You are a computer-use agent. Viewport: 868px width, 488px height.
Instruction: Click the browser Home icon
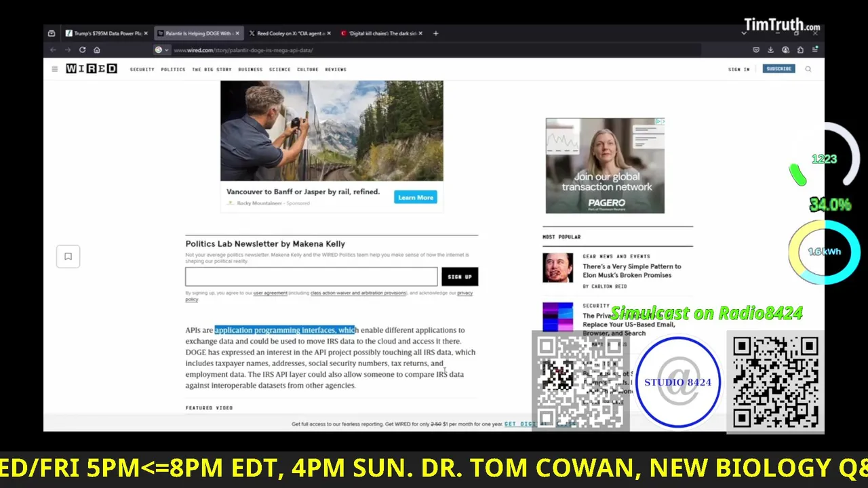97,50
